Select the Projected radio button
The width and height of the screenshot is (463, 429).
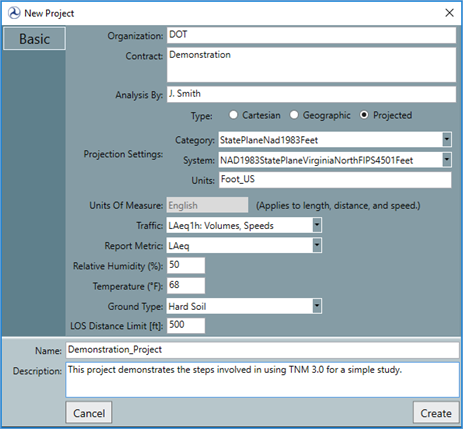[364, 115]
